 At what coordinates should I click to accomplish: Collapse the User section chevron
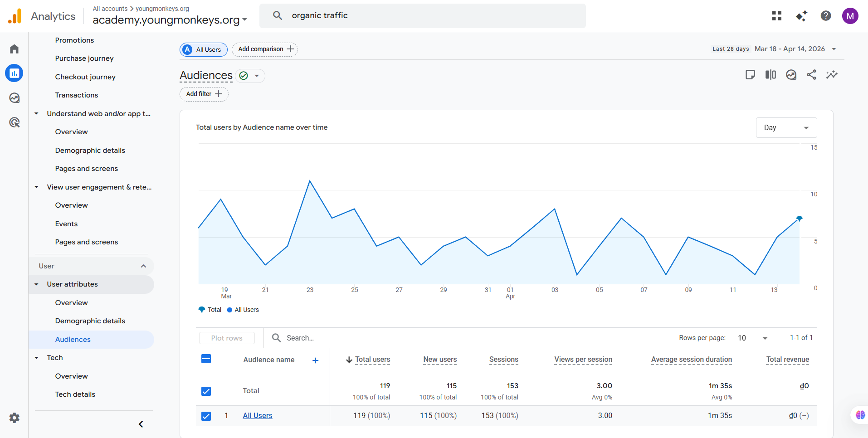(x=143, y=266)
